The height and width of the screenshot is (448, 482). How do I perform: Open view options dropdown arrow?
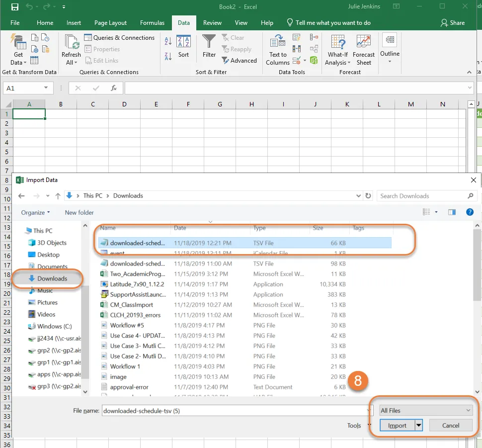(436, 212)
